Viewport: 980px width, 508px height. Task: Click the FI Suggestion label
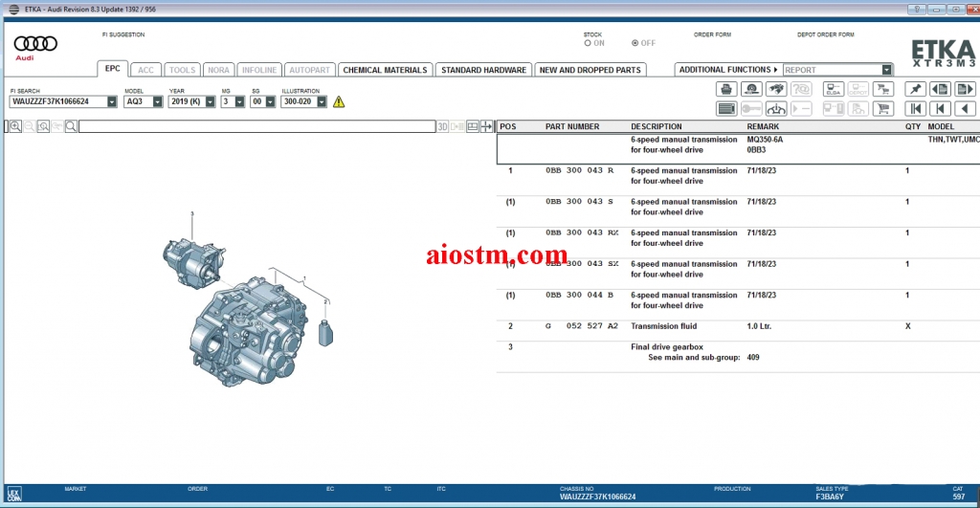123,34
